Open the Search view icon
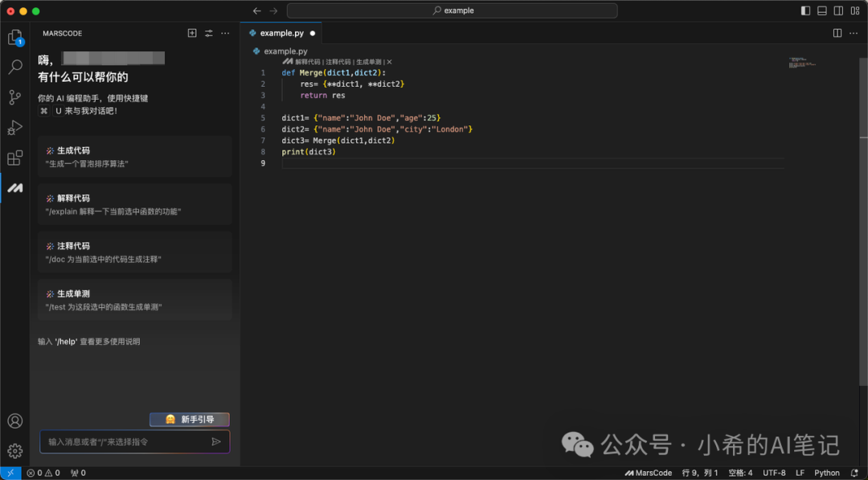The width and height of the screenshot is (868, 480). tap(14, 68)
